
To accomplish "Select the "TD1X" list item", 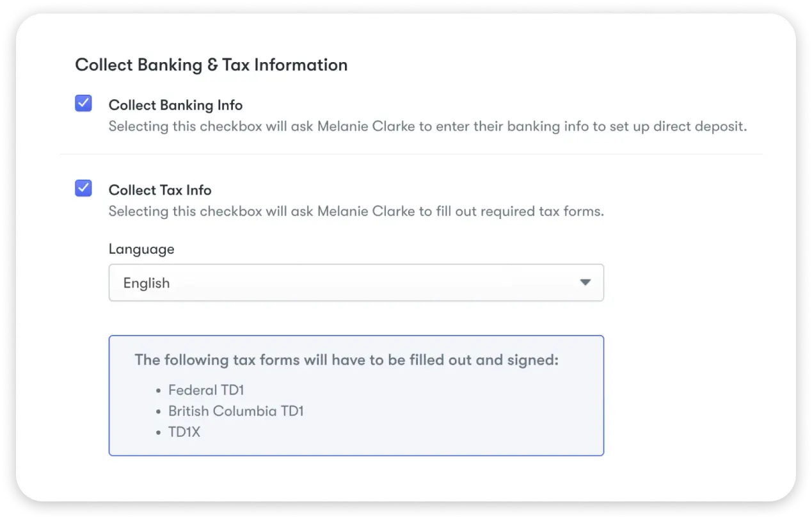I will click(184, 432).
